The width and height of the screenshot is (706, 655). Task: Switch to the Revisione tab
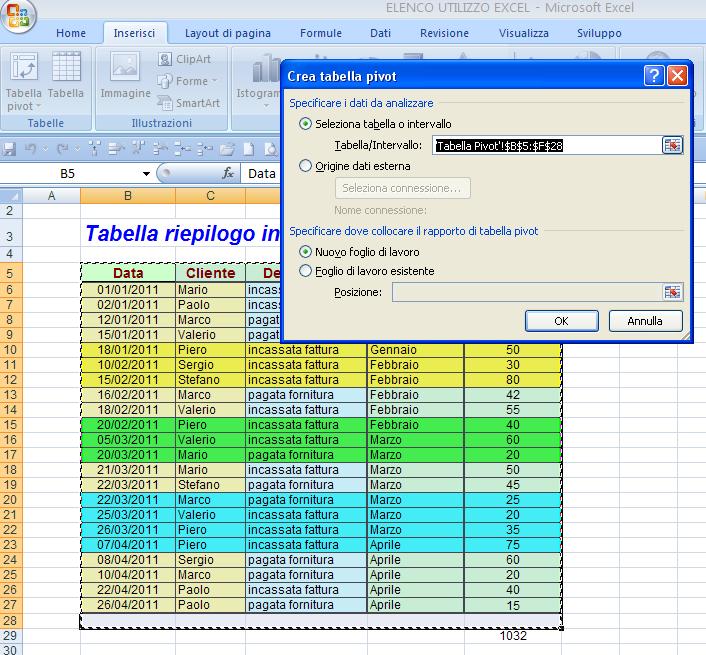[444, 33]
